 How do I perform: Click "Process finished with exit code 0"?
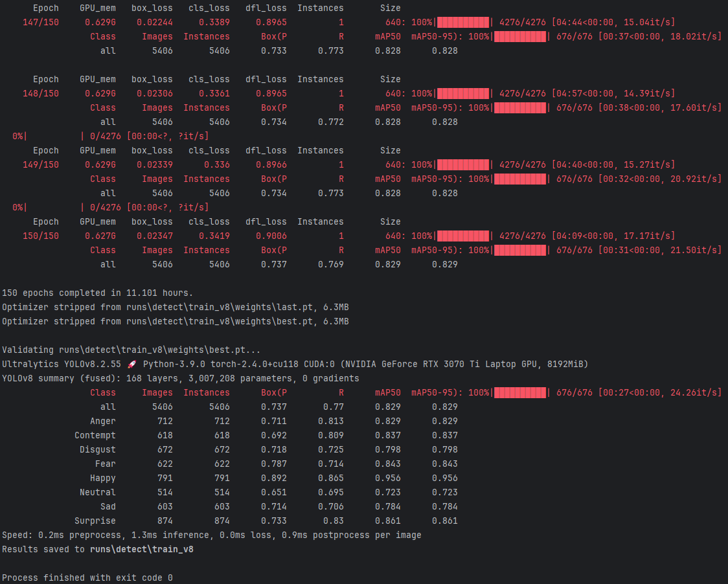87,578
